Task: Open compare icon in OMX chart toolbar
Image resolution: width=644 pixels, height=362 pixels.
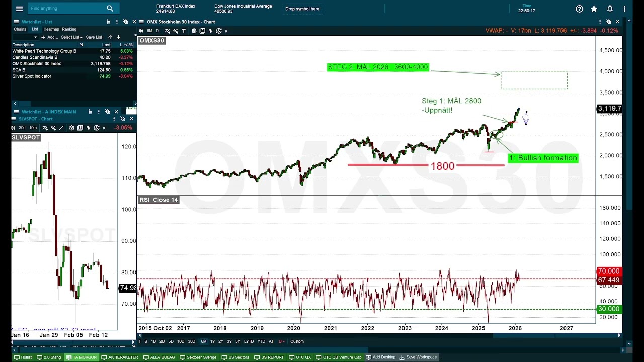Action: coord(175,31)
